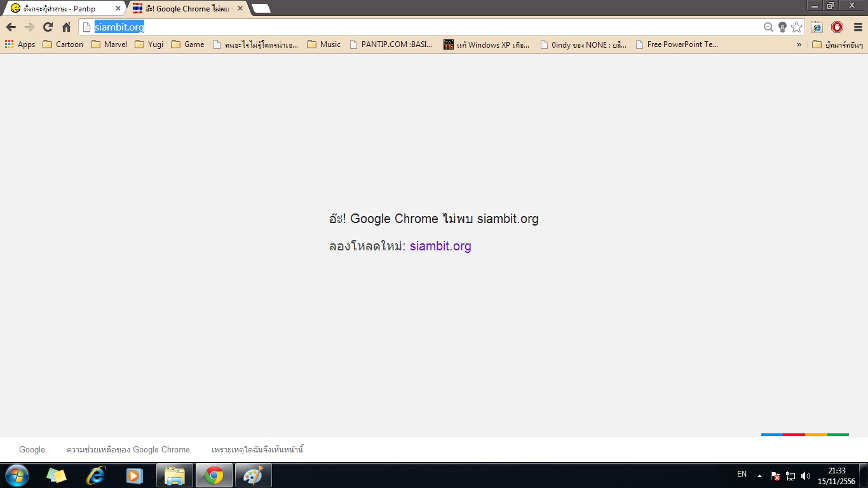This screenshot has width=868, height=488.
Task: Open the Windows XP bookmark
Action: click(487, 44)
